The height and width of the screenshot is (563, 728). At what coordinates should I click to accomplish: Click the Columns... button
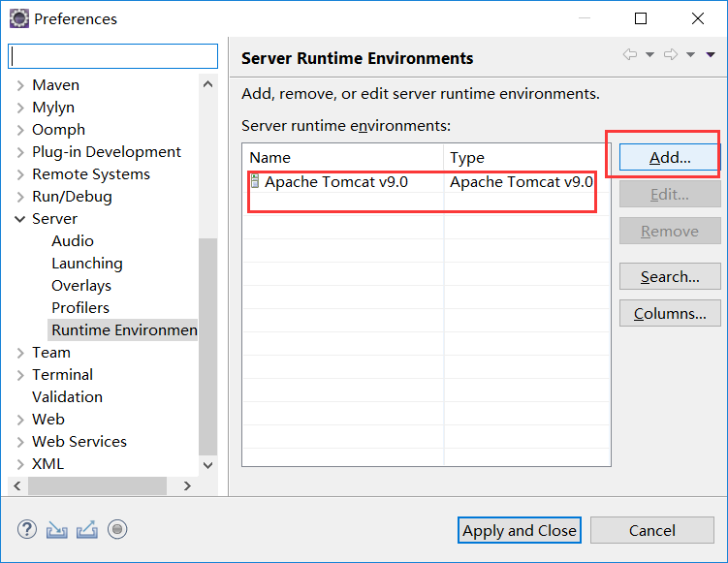(x=670, y=313)
